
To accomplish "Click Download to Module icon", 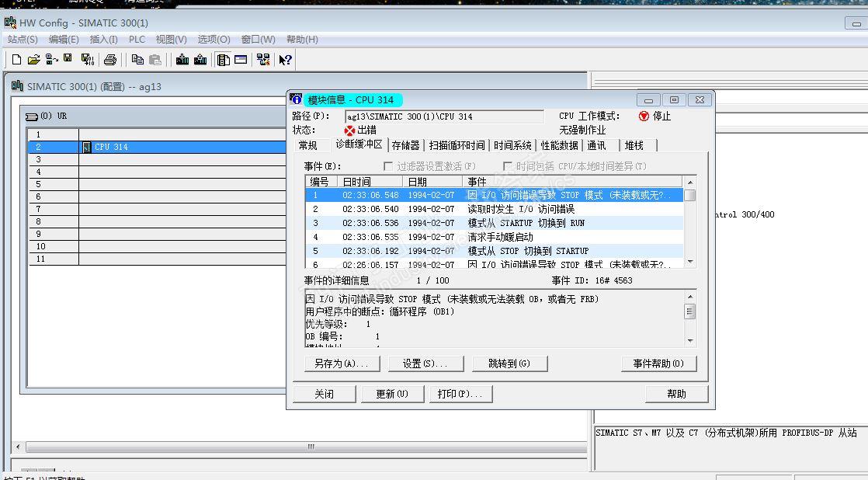I will point(182,60).
